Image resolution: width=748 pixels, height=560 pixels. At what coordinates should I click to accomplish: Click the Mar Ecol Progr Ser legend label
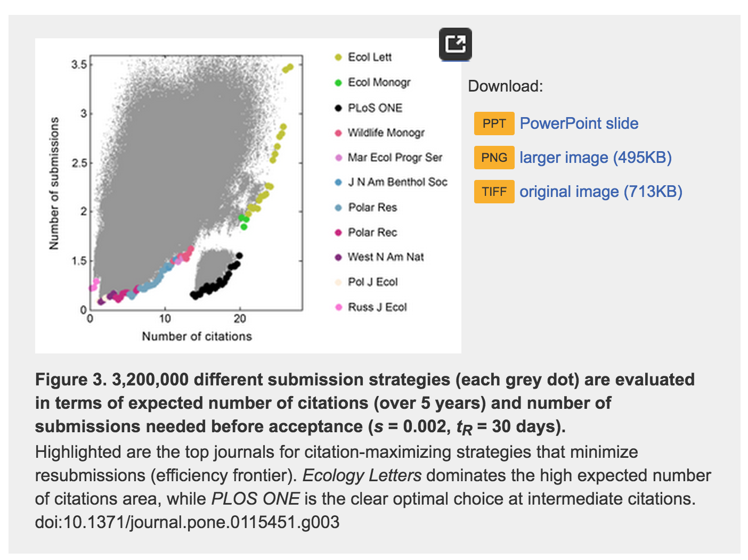395,158
